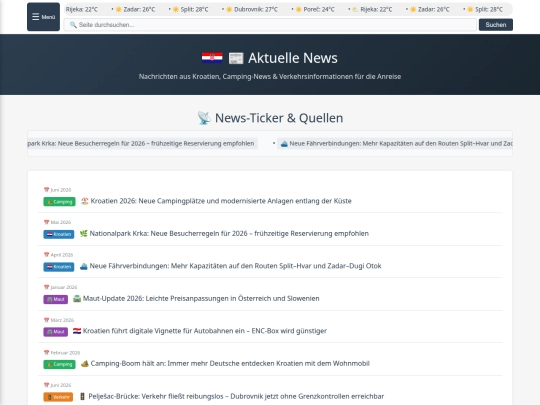Click the sun icon next to Poreč: 24°C
540x405 pixels.
(x=299, y=9)
